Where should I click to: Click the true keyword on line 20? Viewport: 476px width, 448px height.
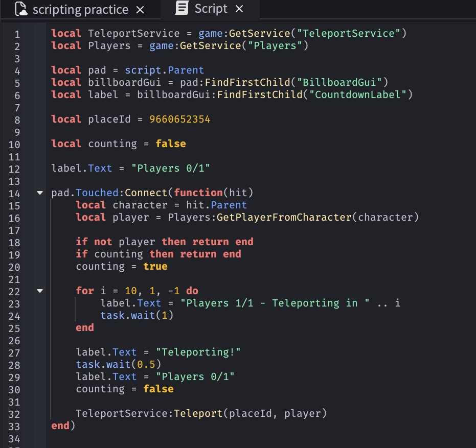click(155, 266)
